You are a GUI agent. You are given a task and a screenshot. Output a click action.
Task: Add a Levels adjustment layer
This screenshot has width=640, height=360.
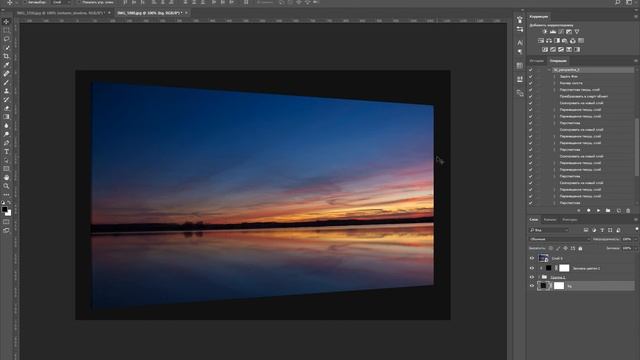[553, 32]
